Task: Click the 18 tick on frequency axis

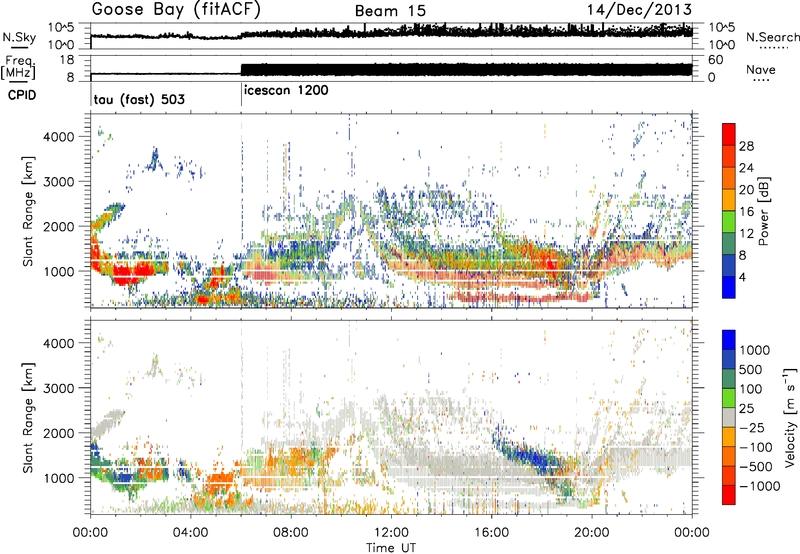Action: point(66,60)
